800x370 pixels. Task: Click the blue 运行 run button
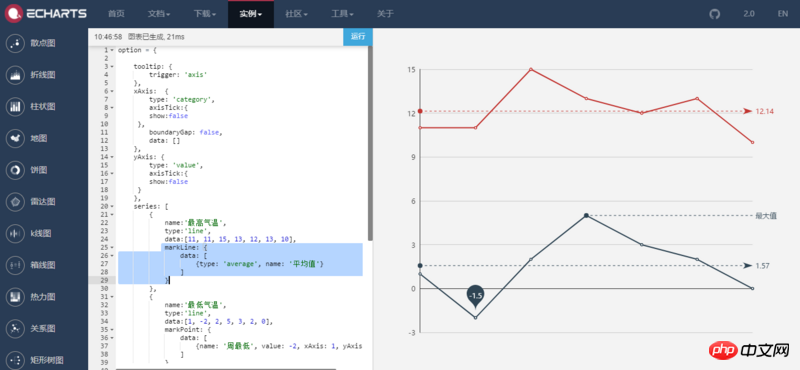point(358,37)
